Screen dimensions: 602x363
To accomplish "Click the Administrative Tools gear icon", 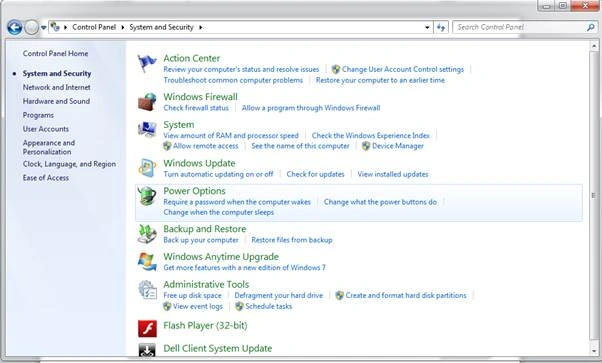I will click(147, 289).
